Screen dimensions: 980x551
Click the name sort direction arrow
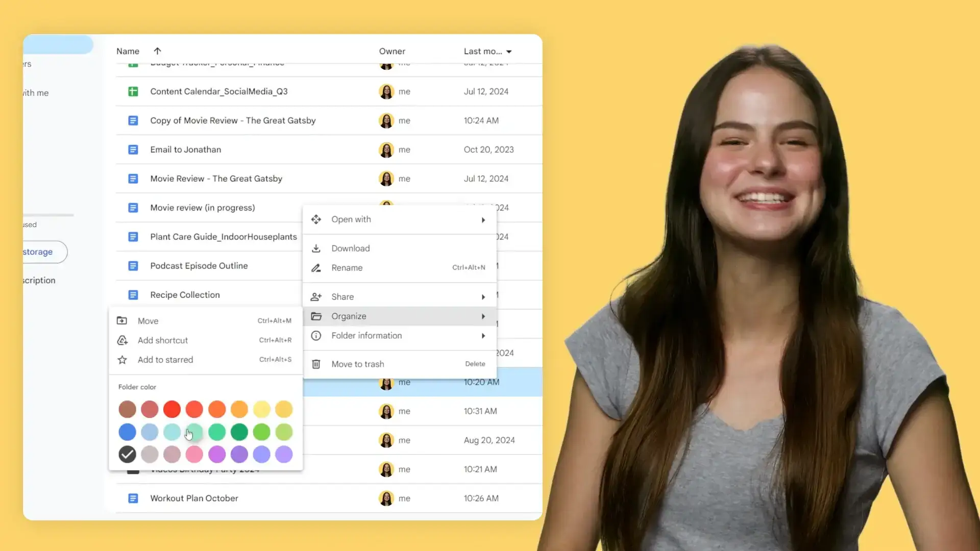(157, 51)
